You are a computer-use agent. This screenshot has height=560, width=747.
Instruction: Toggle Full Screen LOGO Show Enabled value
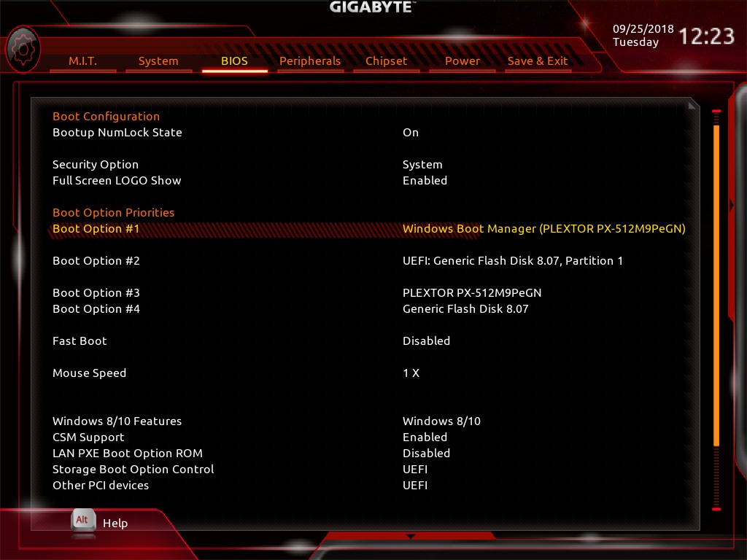click(425, 181)
